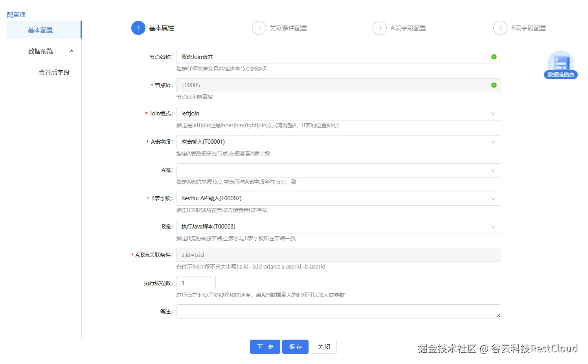Click the step 2 circle icon for 关联条件配置
Image resolution: width=588 pixels, height=364 pixels.
point(259,28)
